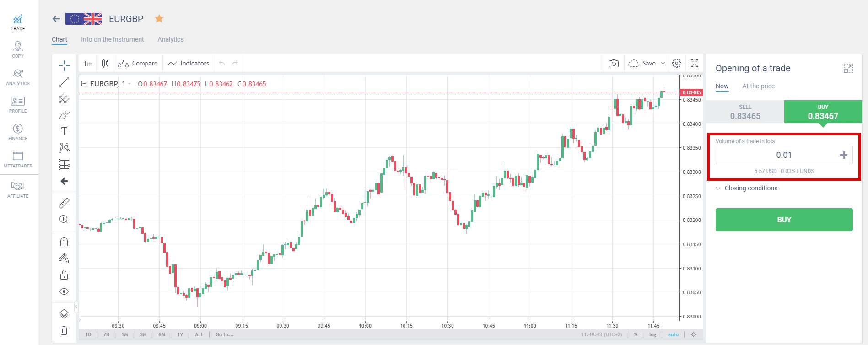This screenshot has width=868, height=345.
Task: Open the Indicators dialog
Action: (x=189, y=63)
